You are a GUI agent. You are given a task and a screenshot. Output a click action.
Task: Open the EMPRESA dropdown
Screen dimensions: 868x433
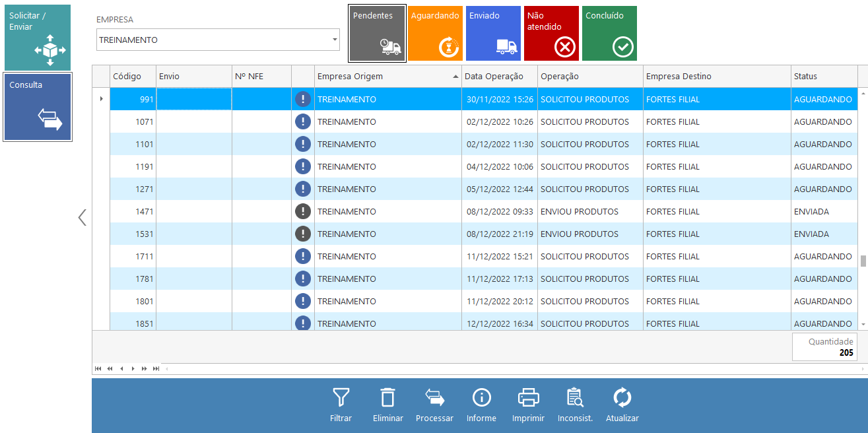point(335,40)
